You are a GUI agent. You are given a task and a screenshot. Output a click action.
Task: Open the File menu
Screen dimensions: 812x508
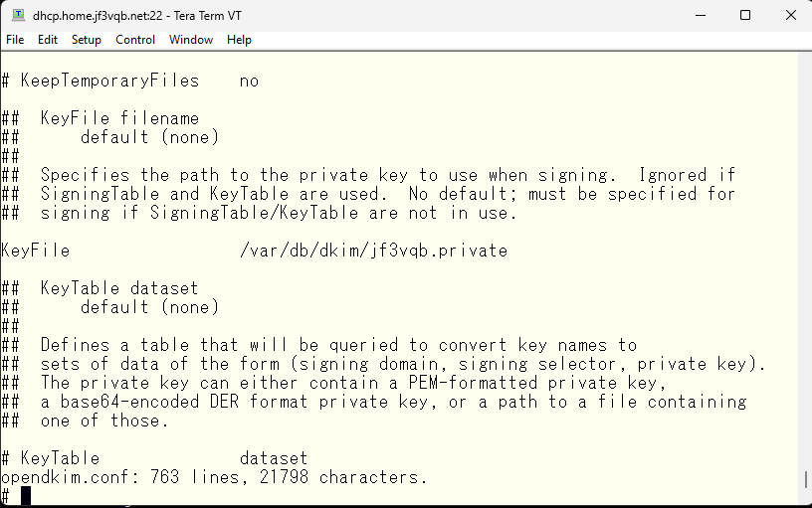15,40
